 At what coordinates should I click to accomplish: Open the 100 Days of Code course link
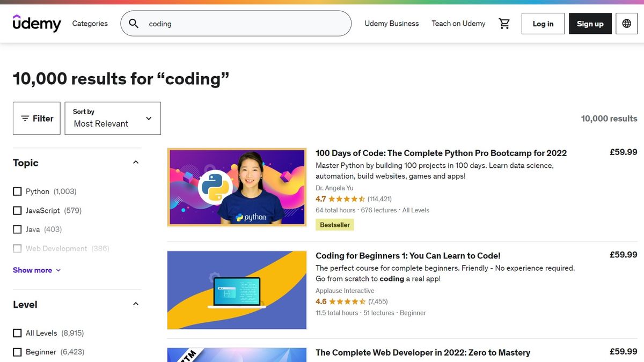441,153
